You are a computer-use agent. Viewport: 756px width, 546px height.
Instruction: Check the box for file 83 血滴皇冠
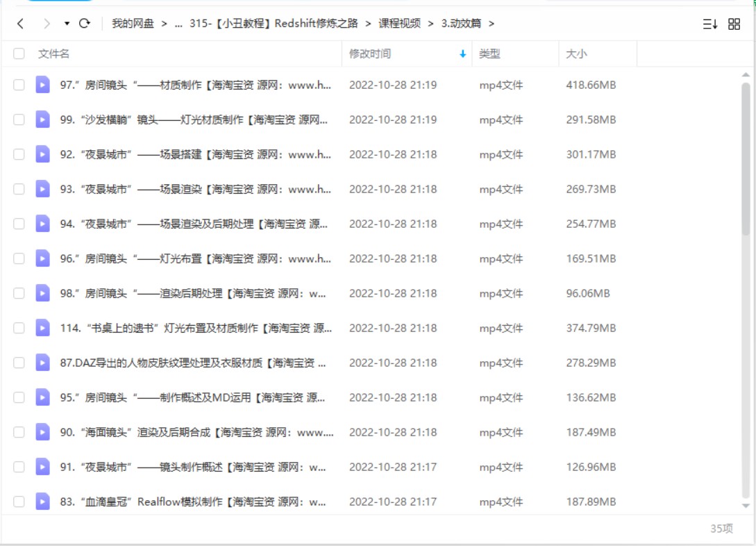(x=19, y=502)
